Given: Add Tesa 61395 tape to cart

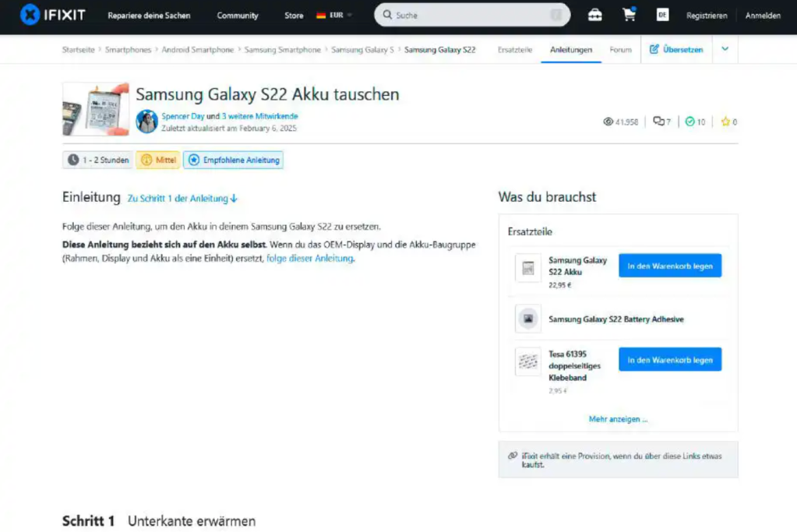Looking at the screenshot, I should [670, 360].
